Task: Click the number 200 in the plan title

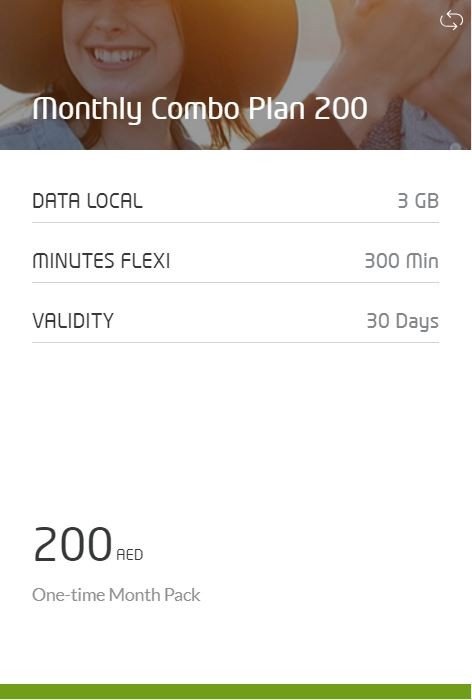Action: (341, 108)
